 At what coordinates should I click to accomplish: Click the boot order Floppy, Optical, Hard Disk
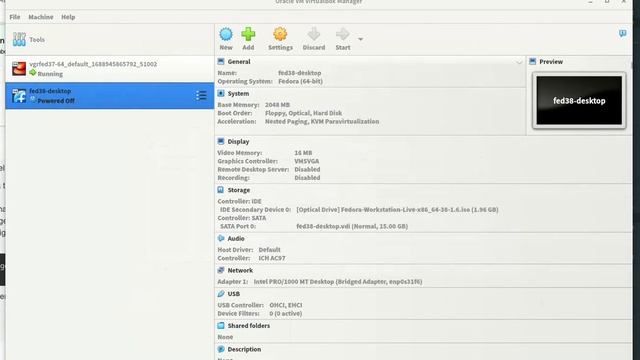tap(303, 113)
